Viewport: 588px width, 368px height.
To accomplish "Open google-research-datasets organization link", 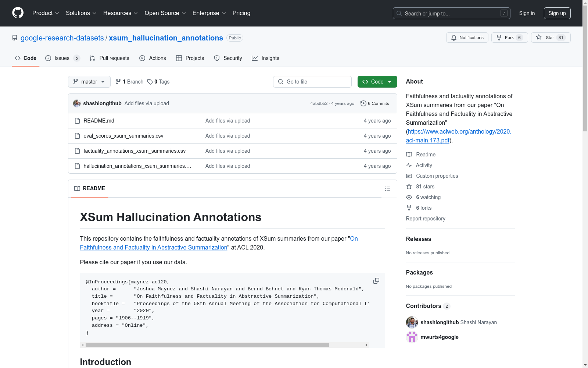I will click(62, 38).
